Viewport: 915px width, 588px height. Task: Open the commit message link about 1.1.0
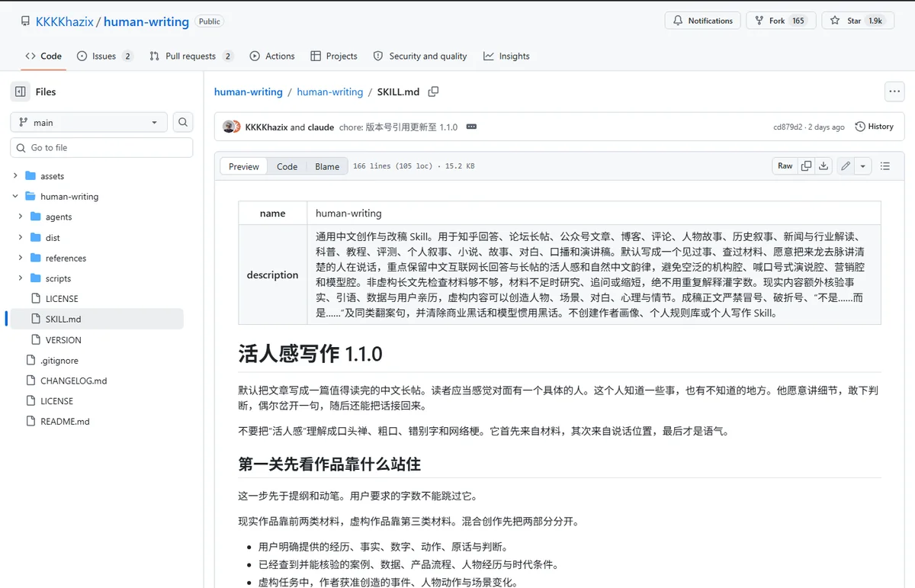tap(398, 127)
